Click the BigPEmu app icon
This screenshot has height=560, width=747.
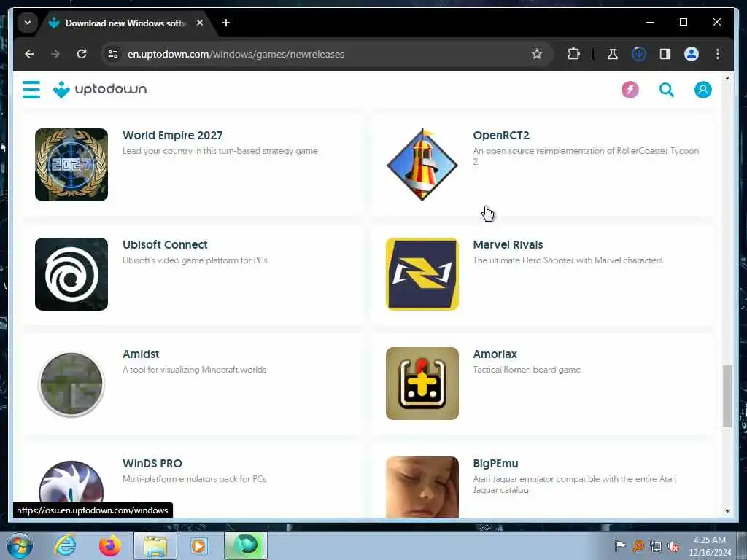pos(422,486)
